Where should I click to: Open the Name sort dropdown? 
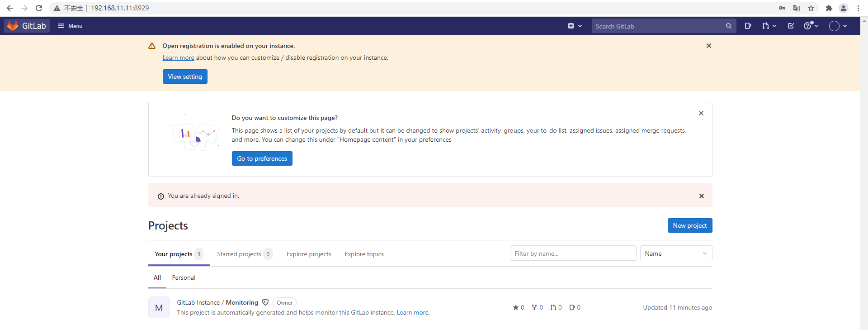click(676, 253)
